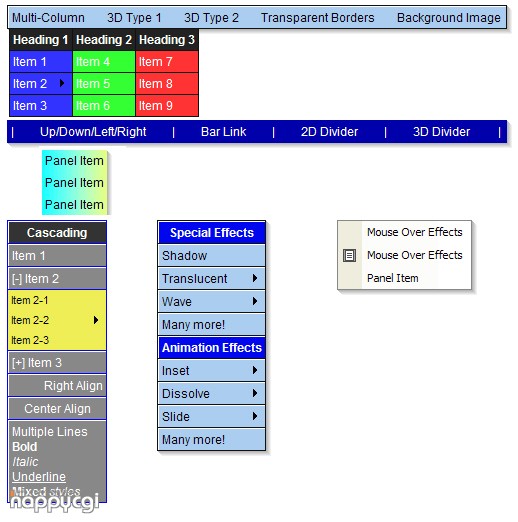Click the arrow icon on Inset

(x=255, y=370)
